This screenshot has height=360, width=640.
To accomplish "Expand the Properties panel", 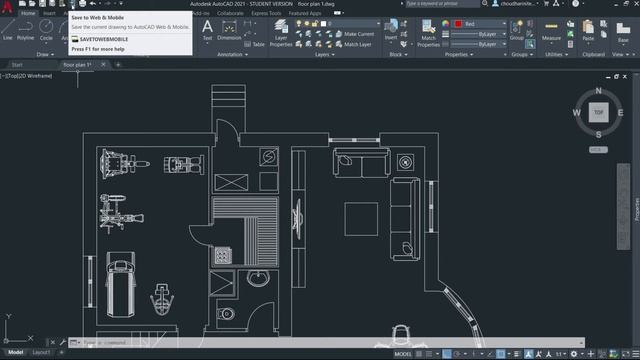I will 459,54.
